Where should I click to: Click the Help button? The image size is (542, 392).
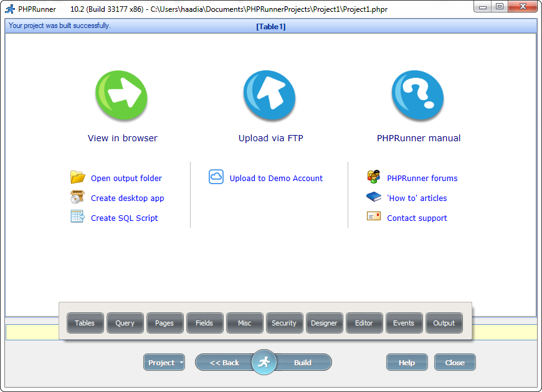tap(407, 362)
